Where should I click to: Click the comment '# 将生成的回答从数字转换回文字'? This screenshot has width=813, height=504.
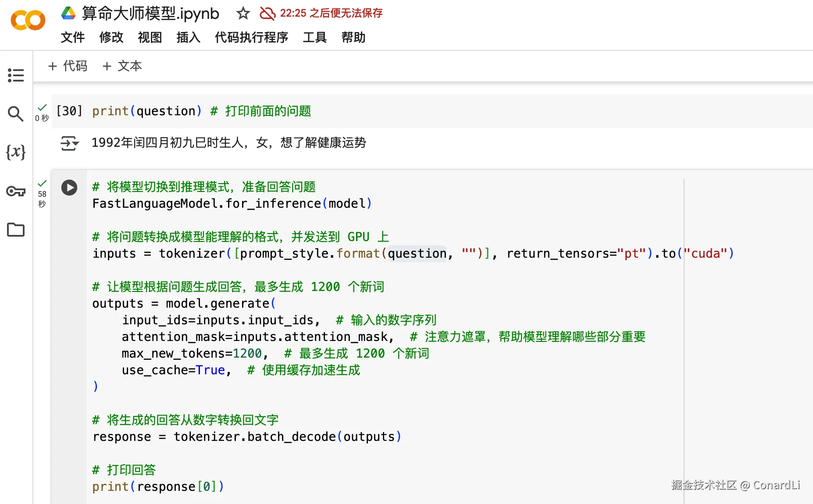pos(185,420)
